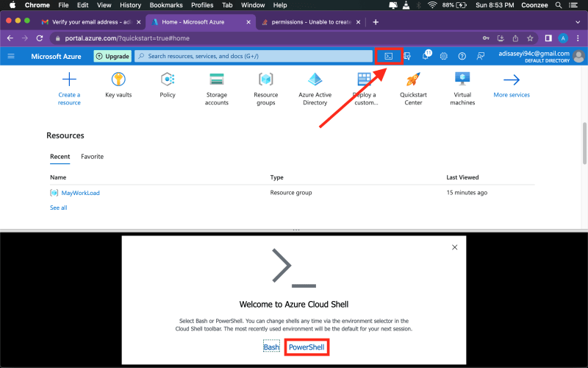The width and height of the screenshot is (588, 368).
Task: Open the Apple menu
Action: (x=12, y=5)
